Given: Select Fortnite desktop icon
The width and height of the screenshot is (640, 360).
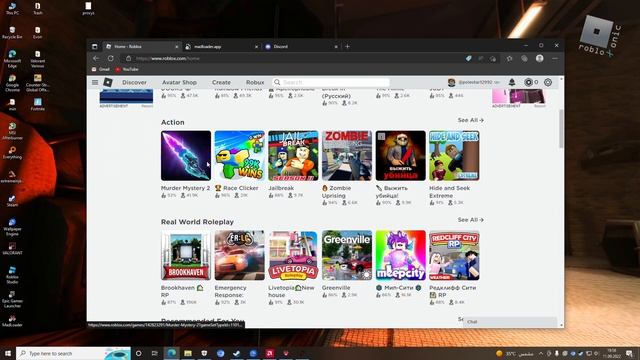Looking at the screenshot, I should pyautogui.click(x=37, y=104).
